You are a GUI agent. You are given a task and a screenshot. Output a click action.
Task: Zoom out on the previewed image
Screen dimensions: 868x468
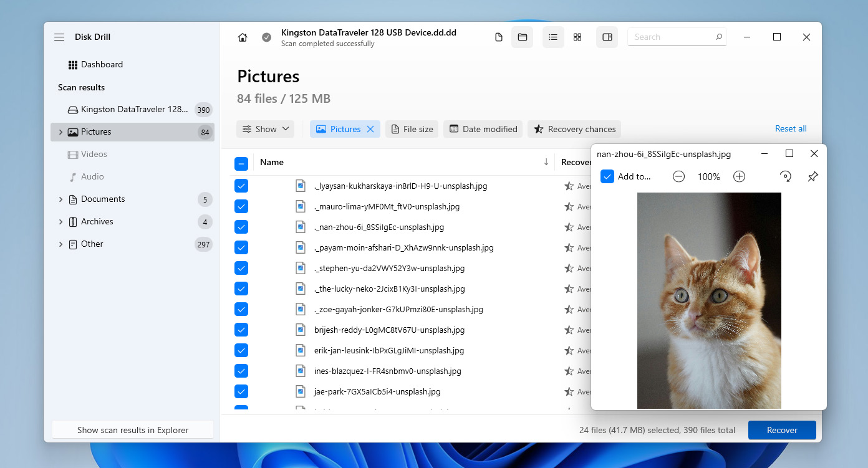[678, 176]
